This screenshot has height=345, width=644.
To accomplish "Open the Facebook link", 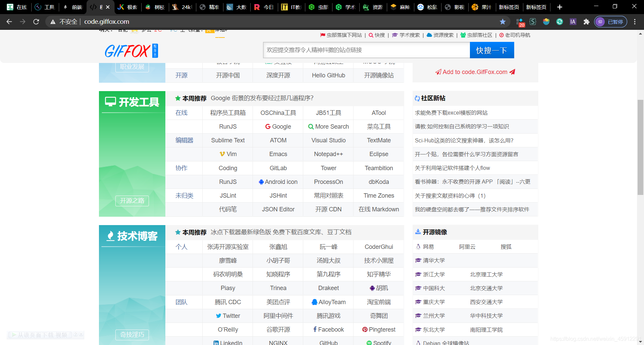I will [x=328, y=330].
